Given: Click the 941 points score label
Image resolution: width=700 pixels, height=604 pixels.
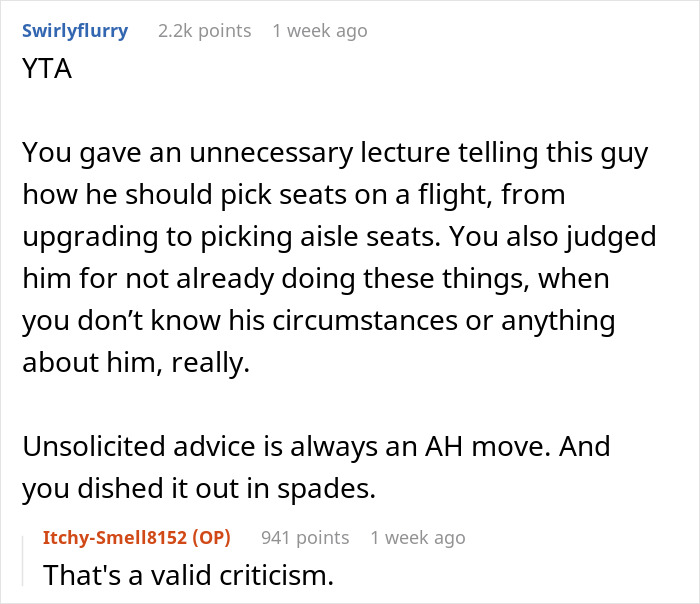Looking at the screenshot, I should [305, 537].
